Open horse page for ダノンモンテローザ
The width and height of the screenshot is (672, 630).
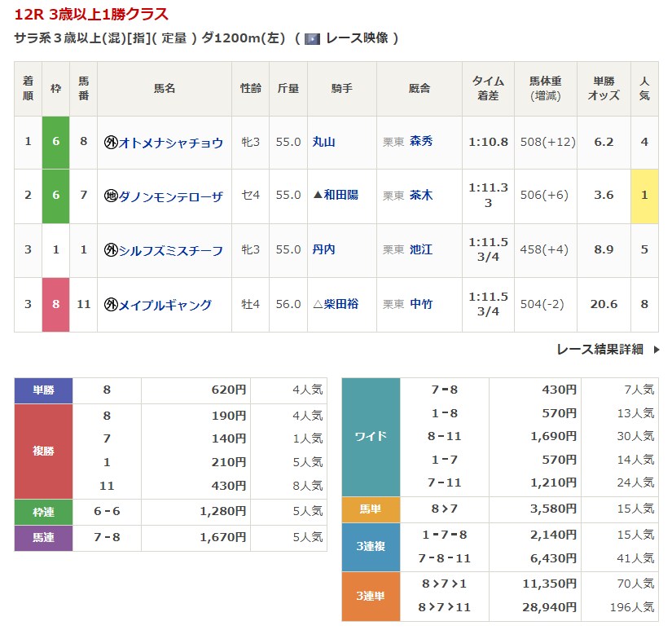(x=171, y=196)
